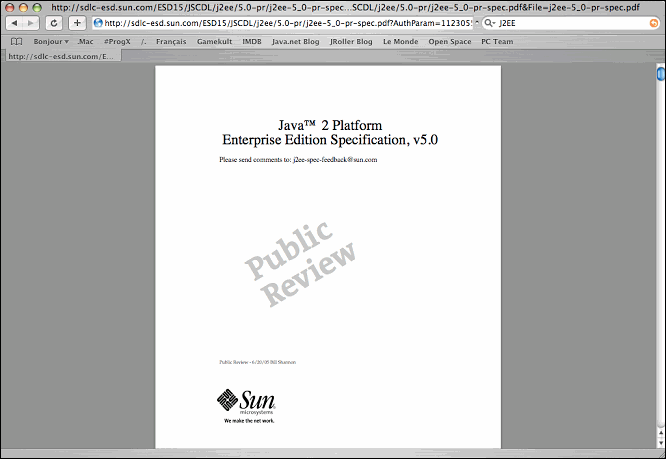This screenshot has height=459, width=666.
Task: Close the window with the red button
Action: coord(10,8)
